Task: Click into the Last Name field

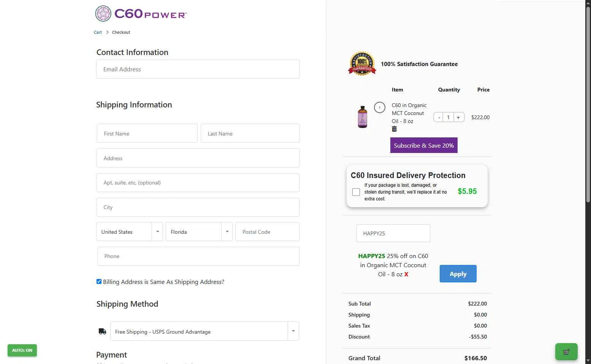Action: [250, 133]
